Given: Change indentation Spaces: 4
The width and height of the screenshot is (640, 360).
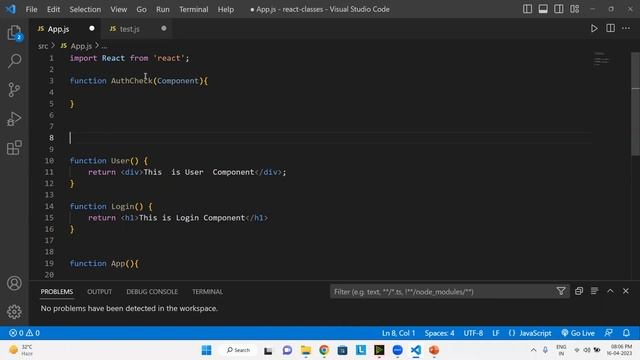Looking at the screenshot, I should [439, 333].
